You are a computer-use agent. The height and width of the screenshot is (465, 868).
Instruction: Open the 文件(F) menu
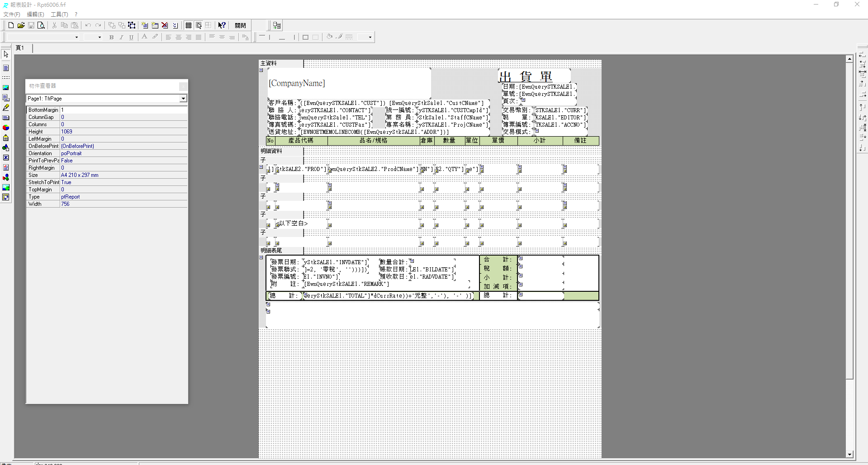click(12, 14)
